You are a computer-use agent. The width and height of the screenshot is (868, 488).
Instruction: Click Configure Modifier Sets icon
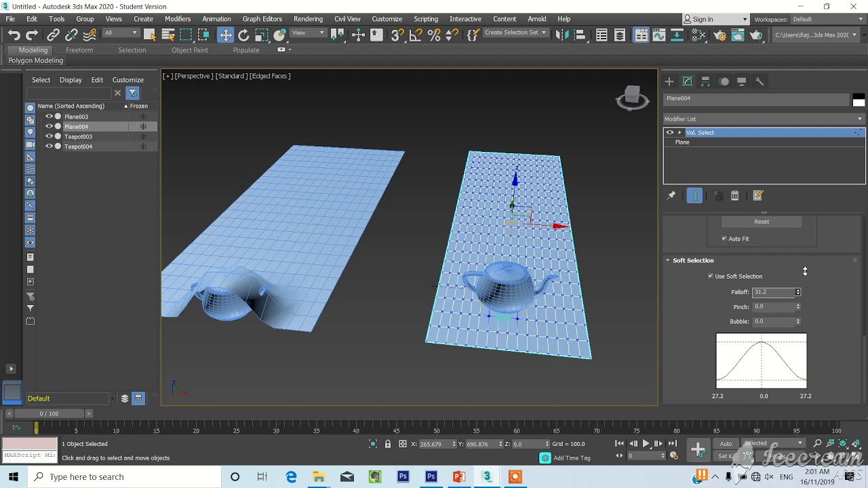tap(758, 196)
